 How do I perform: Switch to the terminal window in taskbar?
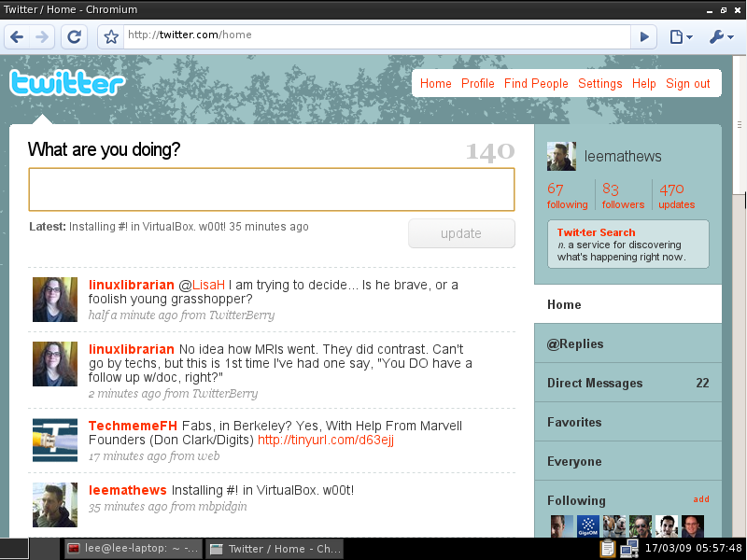coord(133,549)
